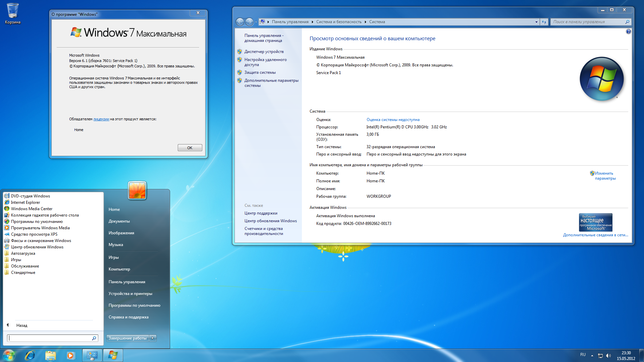Open Device Manager link in sidebar
This screenshot has width=644, height=362.
[264, 52]
